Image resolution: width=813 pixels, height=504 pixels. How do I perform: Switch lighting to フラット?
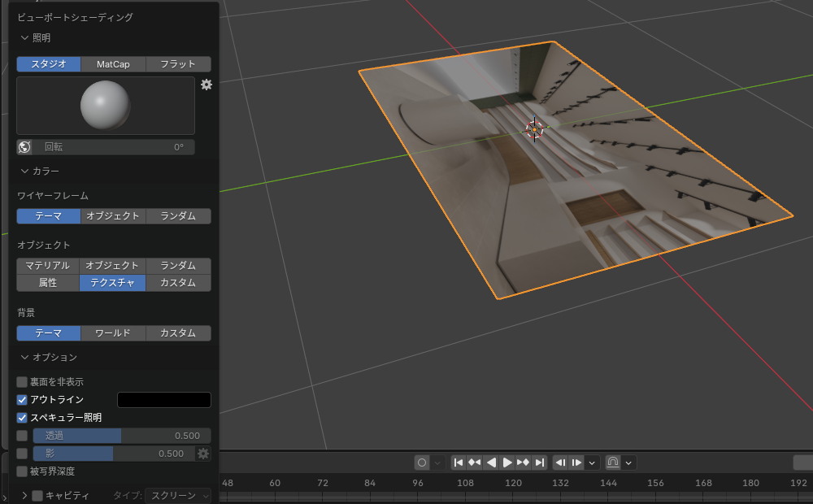[x=178, y=64]
